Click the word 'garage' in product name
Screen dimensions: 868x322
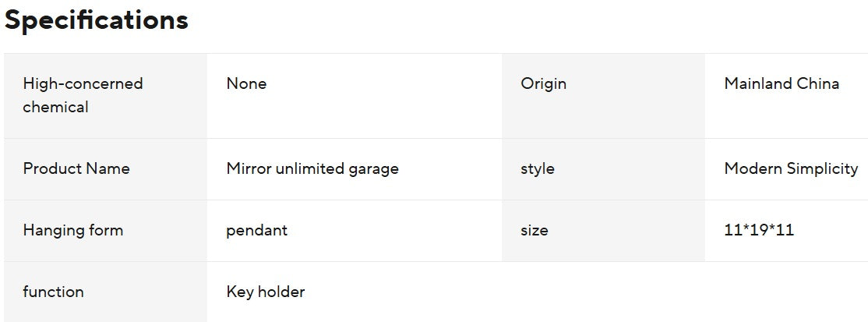coord(372,169)
